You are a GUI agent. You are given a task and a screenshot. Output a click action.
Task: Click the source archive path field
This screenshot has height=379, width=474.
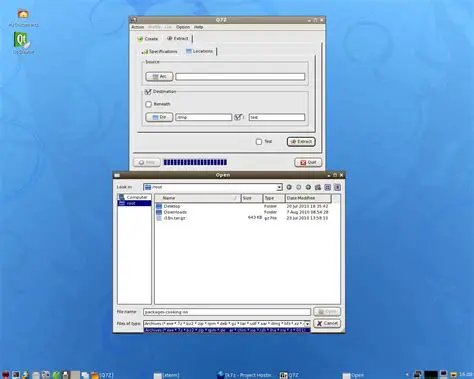pyautogui.click(x=240, y=77)
